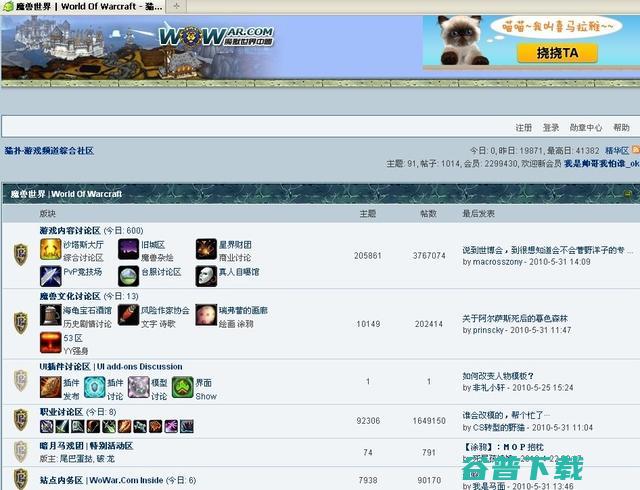
Task: Open the 职业讨论区 forum title
Action: pyautogui.click(x=61, y=412)
